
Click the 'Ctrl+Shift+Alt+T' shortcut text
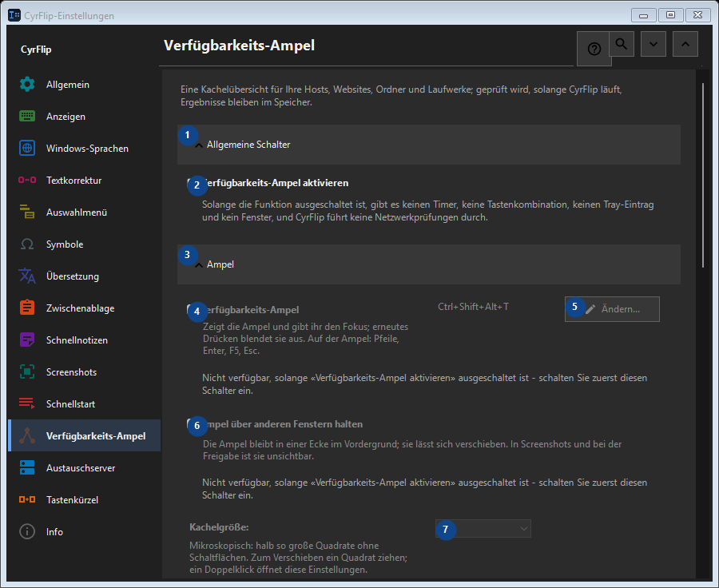click(x=473, y=307)
